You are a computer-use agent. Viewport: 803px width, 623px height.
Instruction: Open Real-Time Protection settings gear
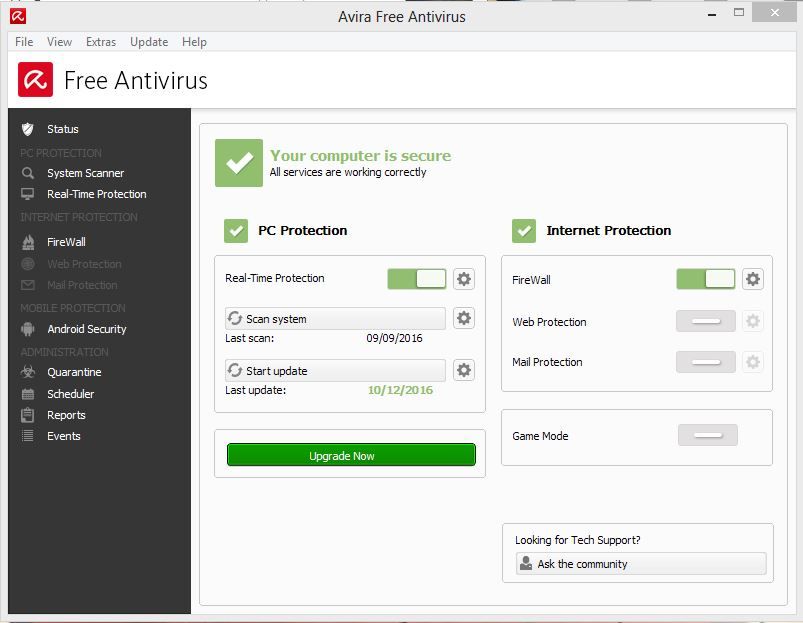[x=464, y=279]
